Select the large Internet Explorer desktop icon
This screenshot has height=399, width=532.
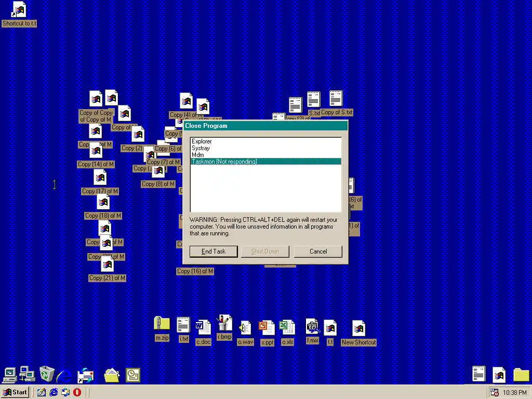[x=64, y=375]
